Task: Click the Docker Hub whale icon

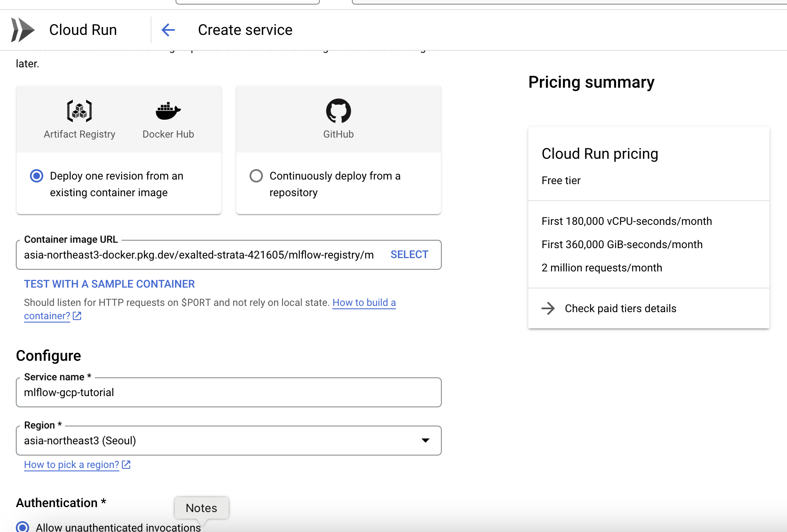Action: (x=168, y=111)
